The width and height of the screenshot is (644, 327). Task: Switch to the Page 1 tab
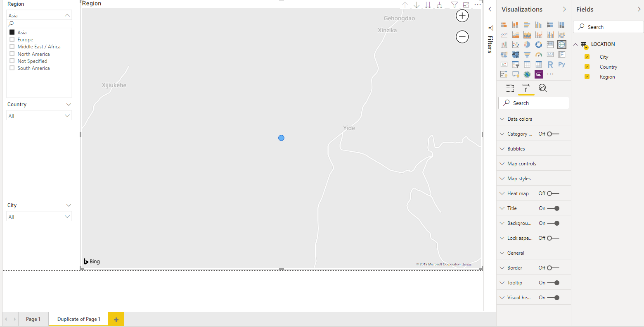click(x=33, y=319)
